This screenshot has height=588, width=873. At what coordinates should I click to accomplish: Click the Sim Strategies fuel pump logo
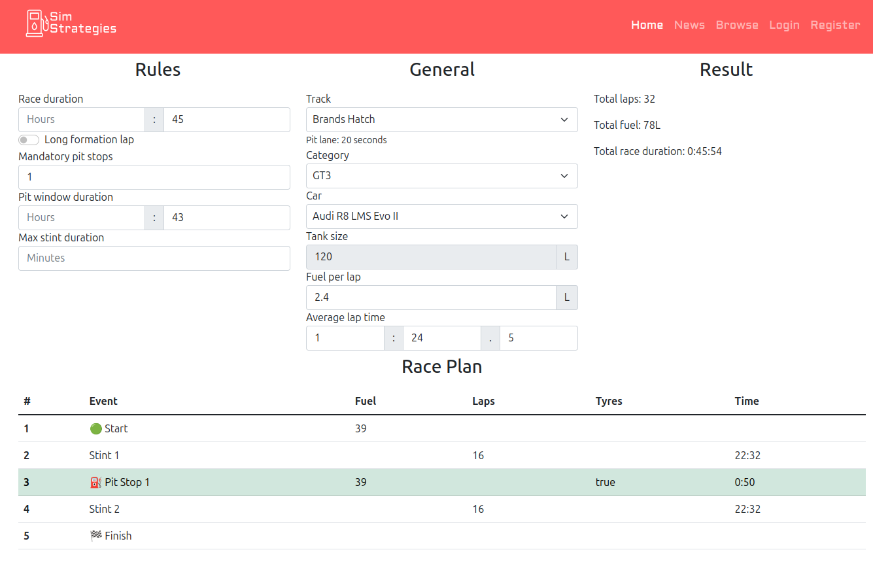[36, 23]
